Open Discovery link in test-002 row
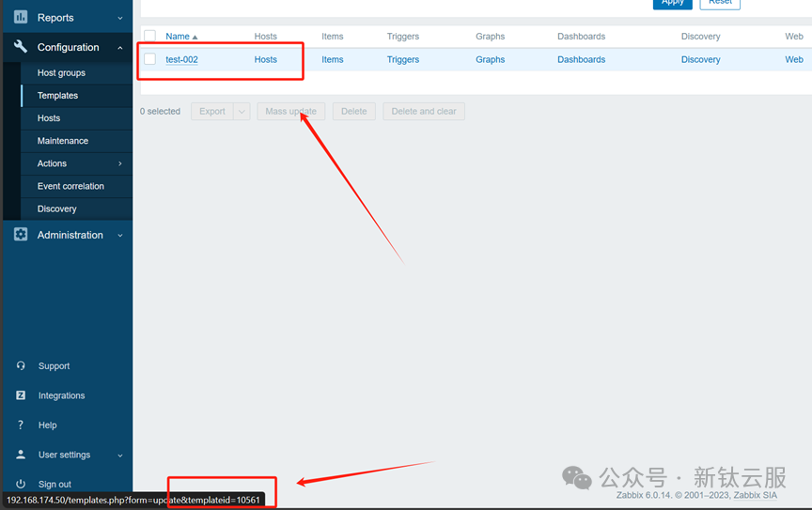Viewport: 812px width, 510px height. click(701, 59)
